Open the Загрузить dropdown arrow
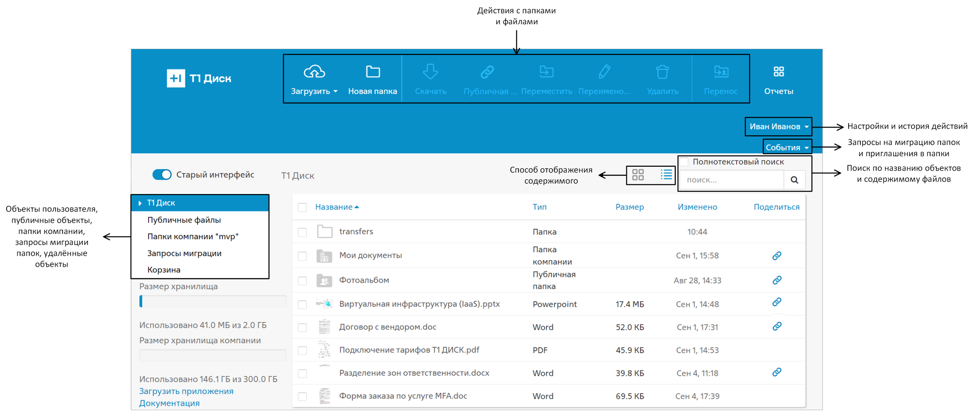 tap(335, 92)
